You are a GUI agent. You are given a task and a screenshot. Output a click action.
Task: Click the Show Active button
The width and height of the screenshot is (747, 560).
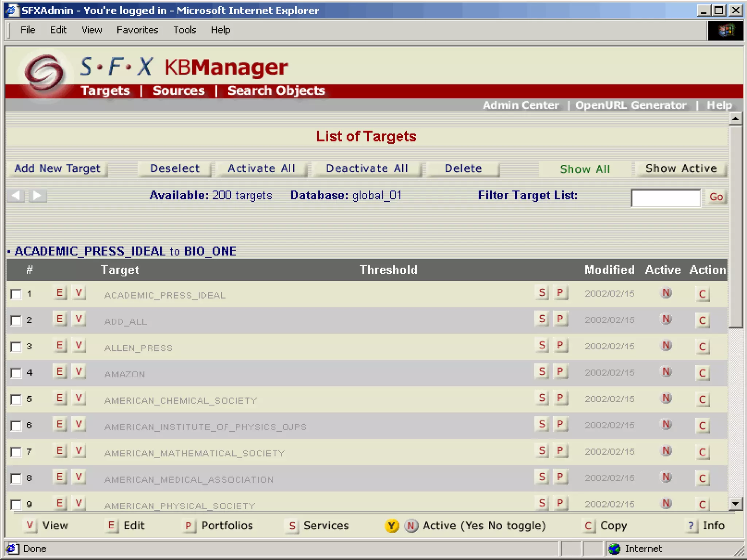(681, 169)
